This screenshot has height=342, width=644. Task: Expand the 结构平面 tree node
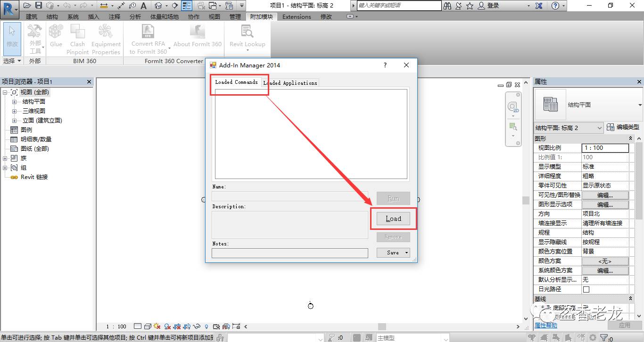pyautogui.click(x=14, y=102)
